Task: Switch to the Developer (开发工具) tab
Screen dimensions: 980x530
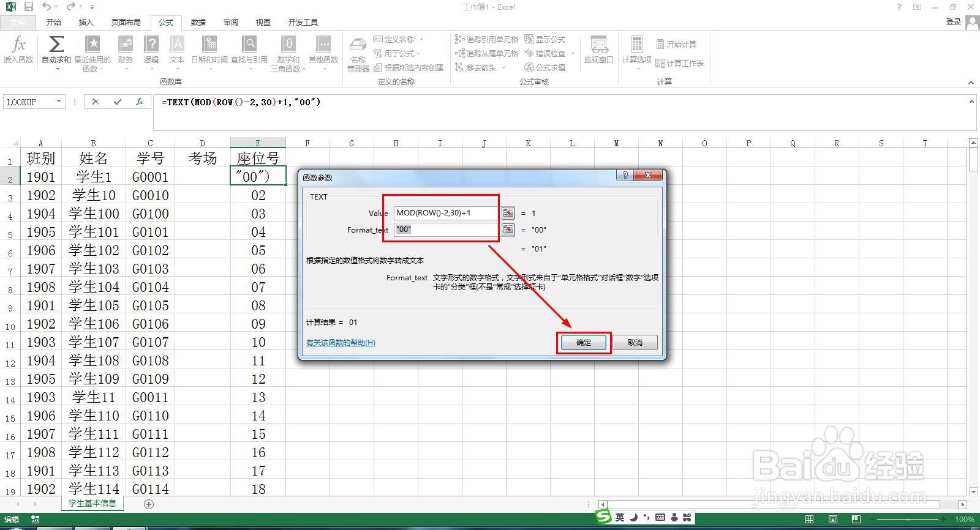Action: click(303, 23)
